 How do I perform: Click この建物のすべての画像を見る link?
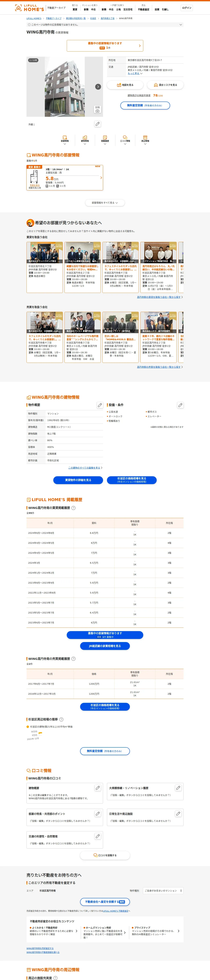click(x=84, y=468)
